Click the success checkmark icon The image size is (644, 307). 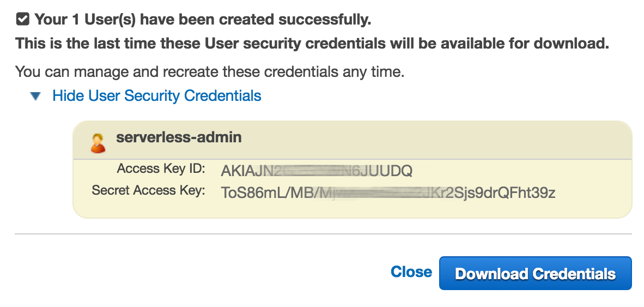coord(22,20)
